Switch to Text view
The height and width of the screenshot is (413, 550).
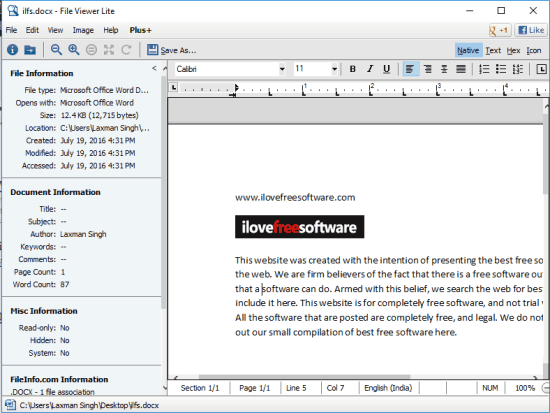(x=493, y=51)
